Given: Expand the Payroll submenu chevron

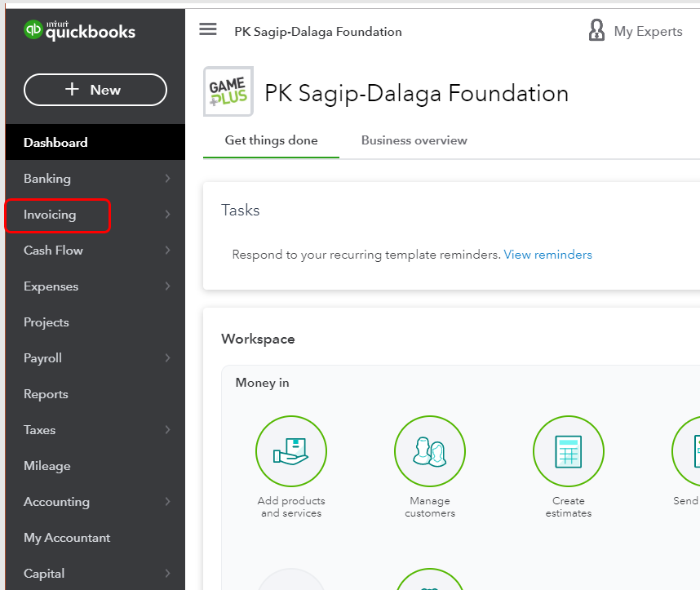Looking at the screenshot, I should tap(167, 358).
